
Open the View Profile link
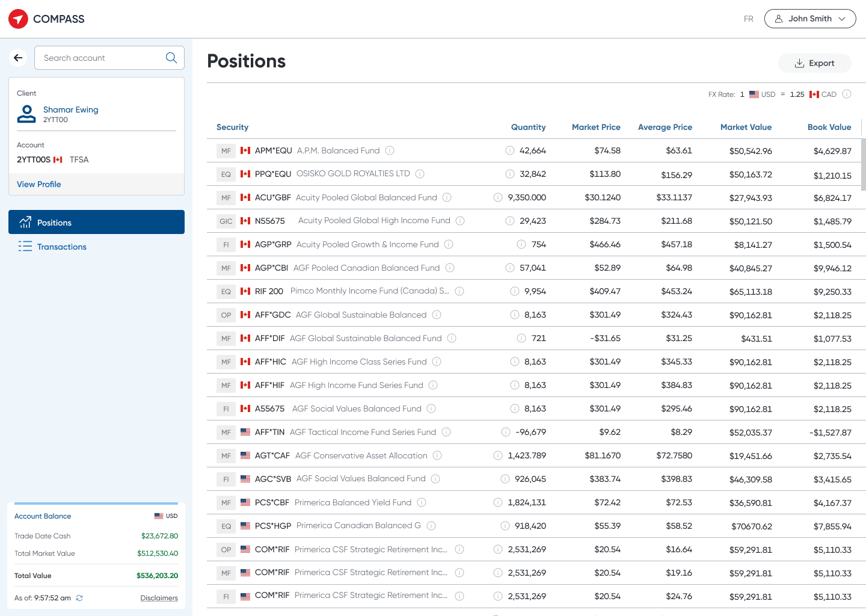pos(39,184)
